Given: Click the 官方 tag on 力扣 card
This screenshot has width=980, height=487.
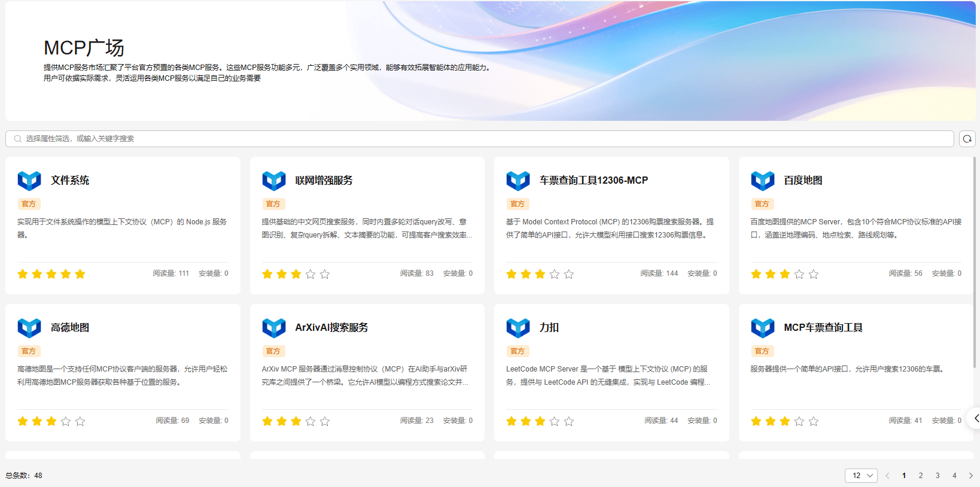Looking at the screenshot, I should [x=518, y=351].
